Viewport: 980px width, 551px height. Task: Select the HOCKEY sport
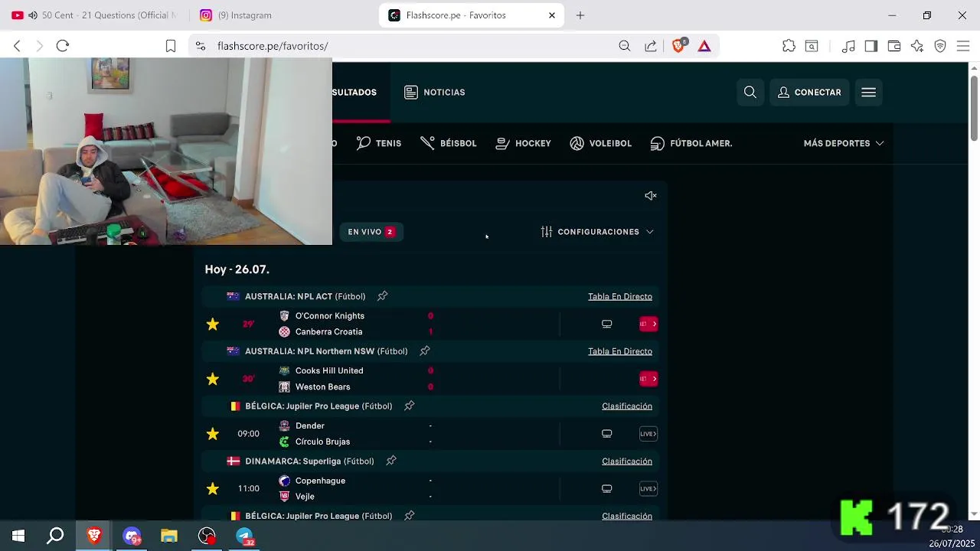coord(524,143)
